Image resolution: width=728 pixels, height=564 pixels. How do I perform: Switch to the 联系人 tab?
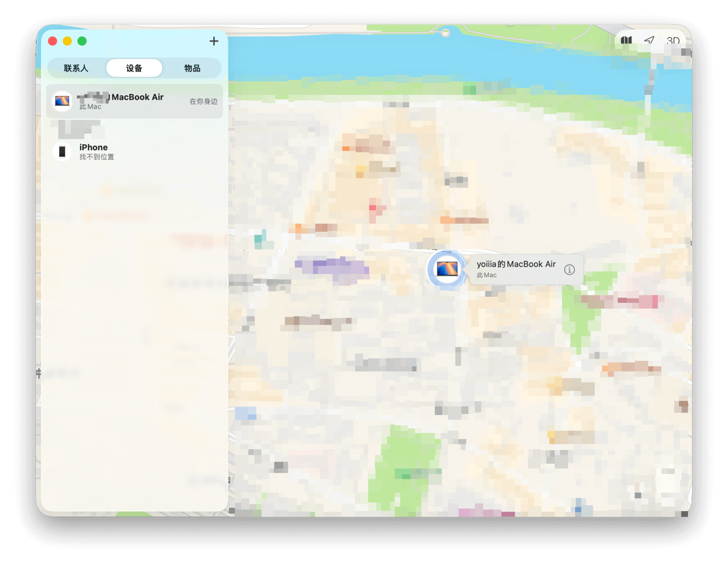(x=76, y=68)
